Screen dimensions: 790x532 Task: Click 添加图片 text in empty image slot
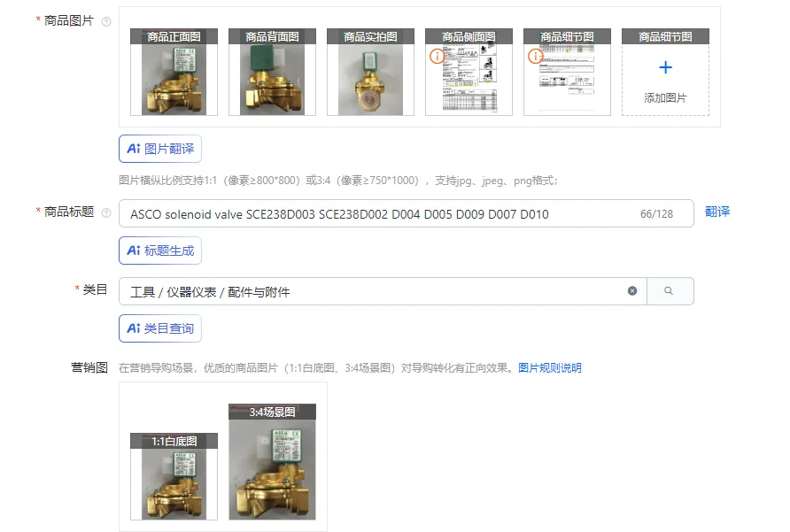pos(665,97)
